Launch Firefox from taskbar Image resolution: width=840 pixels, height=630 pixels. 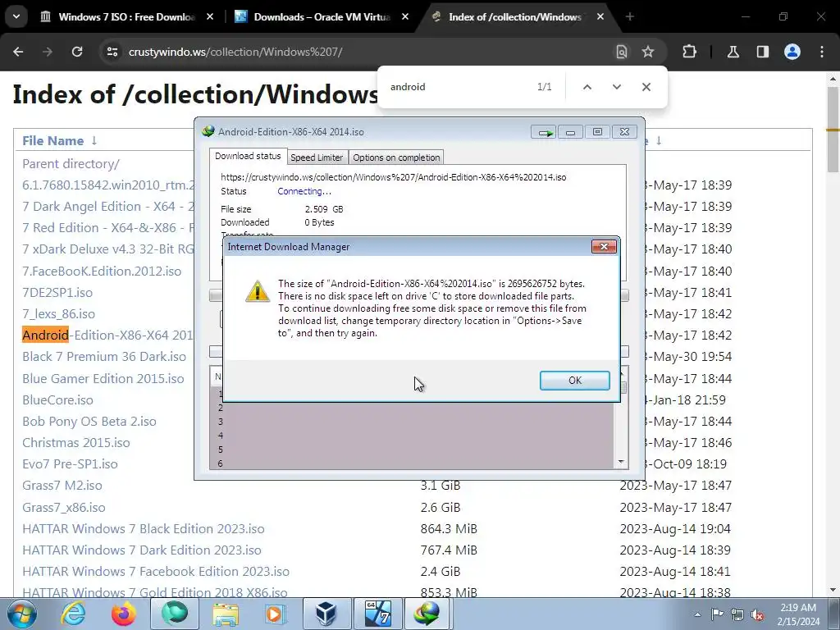[123, 614]
